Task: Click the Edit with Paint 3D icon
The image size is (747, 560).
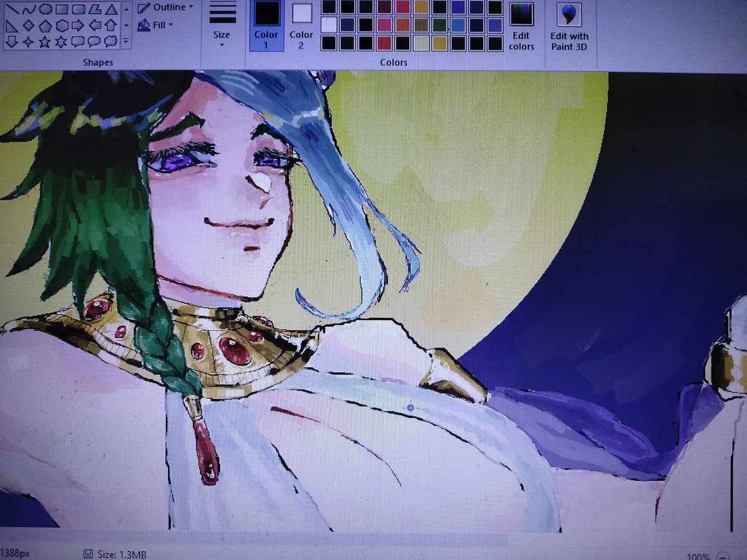Action: click(x=570, y=14)
